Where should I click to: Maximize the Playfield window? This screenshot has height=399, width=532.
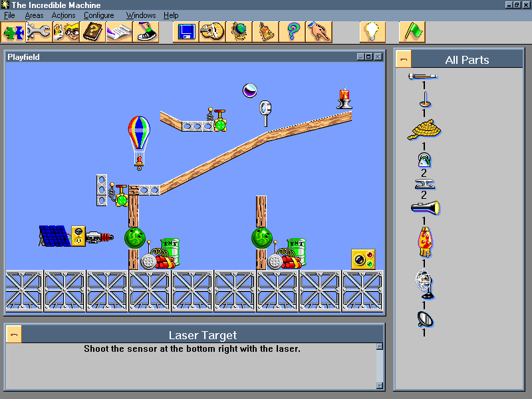pyautogui.click(x=369, y=57)
